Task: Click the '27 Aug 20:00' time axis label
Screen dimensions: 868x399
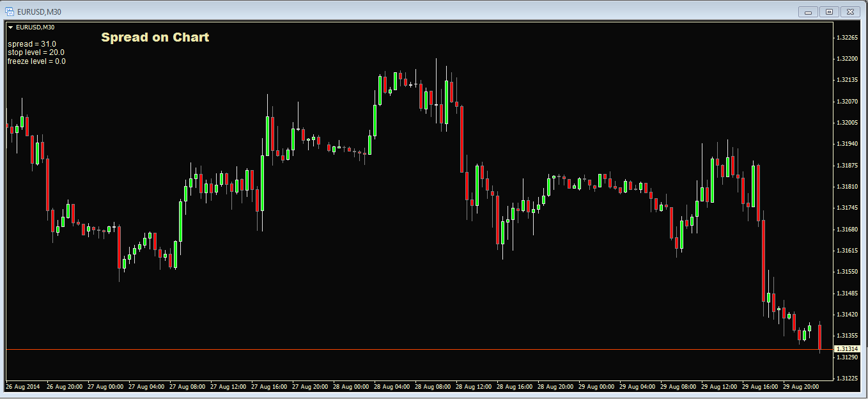Action: (310, 387)
